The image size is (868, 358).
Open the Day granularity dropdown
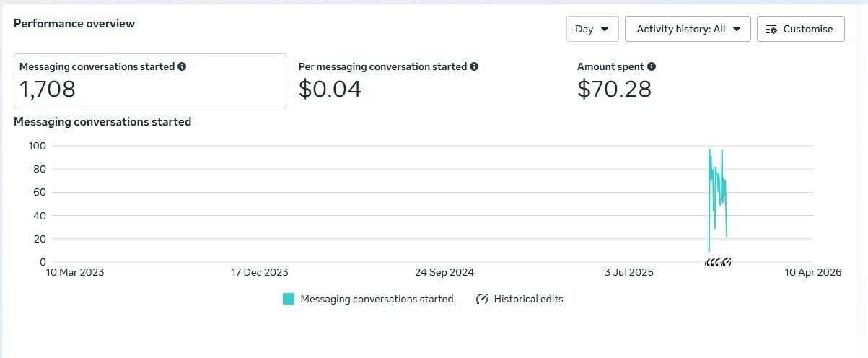point(592,29)
